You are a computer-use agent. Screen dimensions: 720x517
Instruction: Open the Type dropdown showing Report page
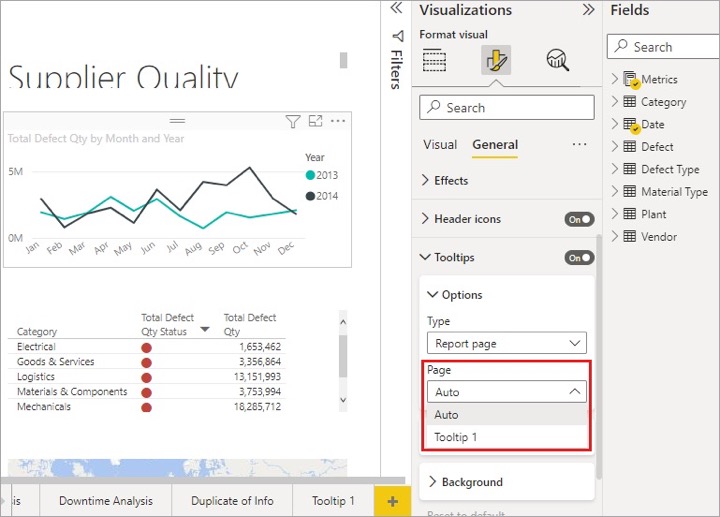click(x=507, y=343)
